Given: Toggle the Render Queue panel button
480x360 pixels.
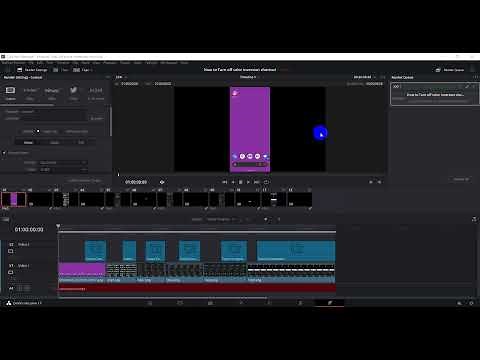Looking at the screenshot, I should pyautogui.click(x=450, y=70).
